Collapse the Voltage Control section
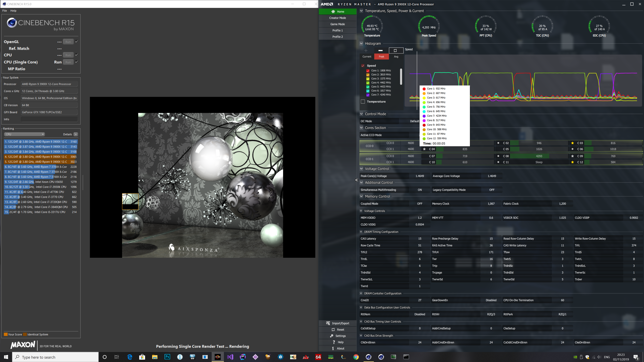 361,169
